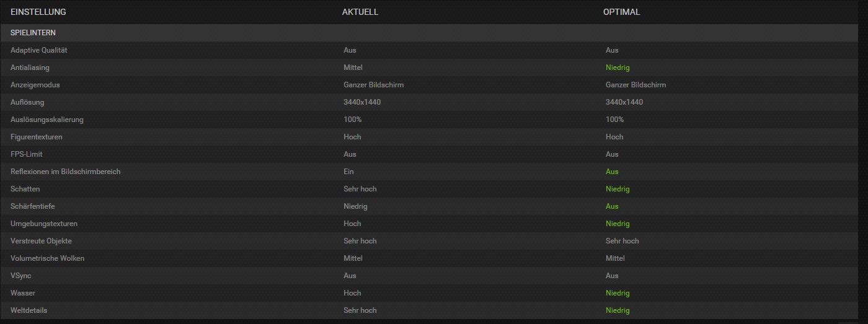The width and height of the screenshot is (868, 324).
Task: Click the current 3440x1440 Auflösung value
Action: click(x=362, y=102)
